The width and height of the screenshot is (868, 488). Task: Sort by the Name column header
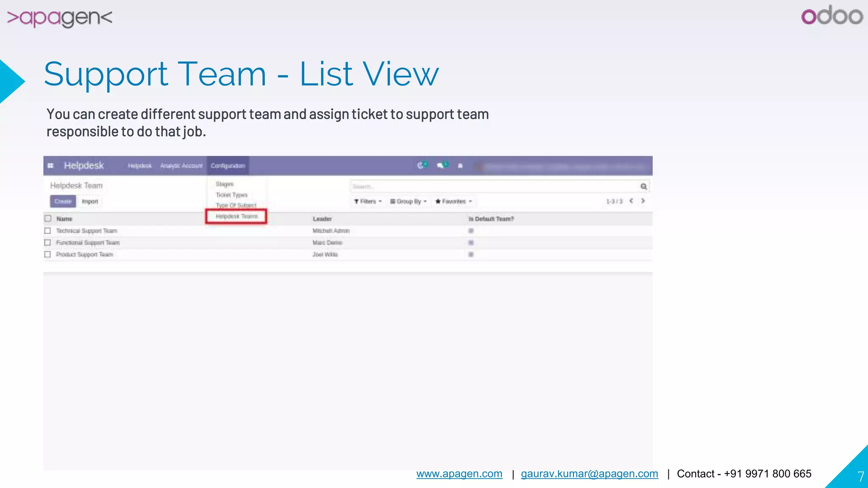click(x=64, y=219)
